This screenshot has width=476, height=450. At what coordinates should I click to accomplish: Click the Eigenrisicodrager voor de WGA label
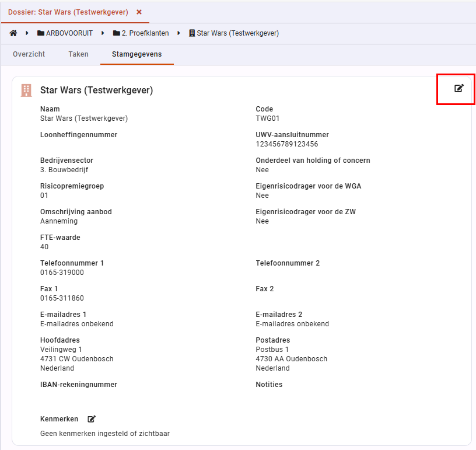[309, 186]
